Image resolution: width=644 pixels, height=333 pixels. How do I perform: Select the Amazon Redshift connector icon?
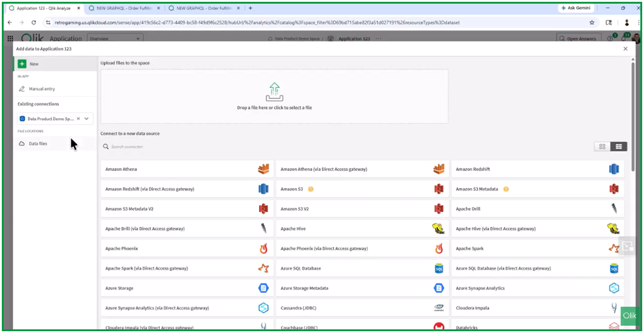pyautogui.click(x=614, y=169)
